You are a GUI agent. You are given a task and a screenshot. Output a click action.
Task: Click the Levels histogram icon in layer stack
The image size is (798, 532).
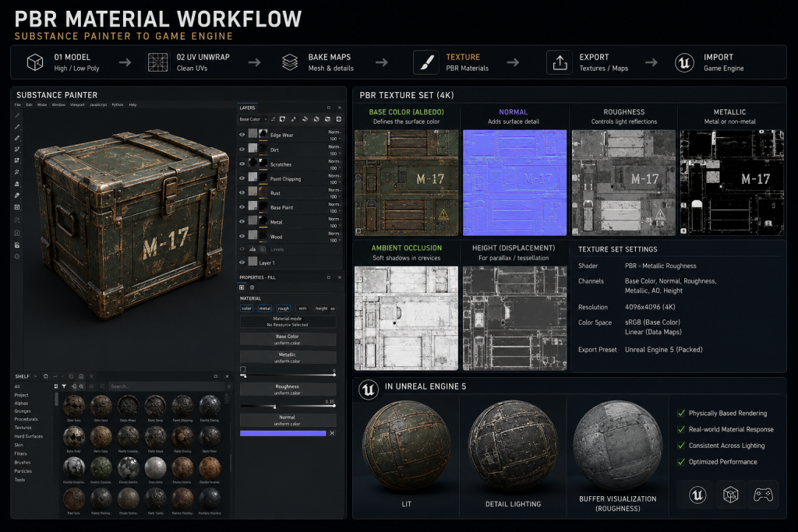click(x=252, y=249)
